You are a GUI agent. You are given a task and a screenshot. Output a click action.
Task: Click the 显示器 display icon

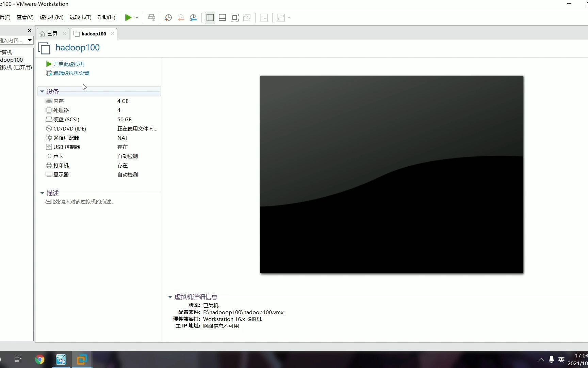point(49,174)
